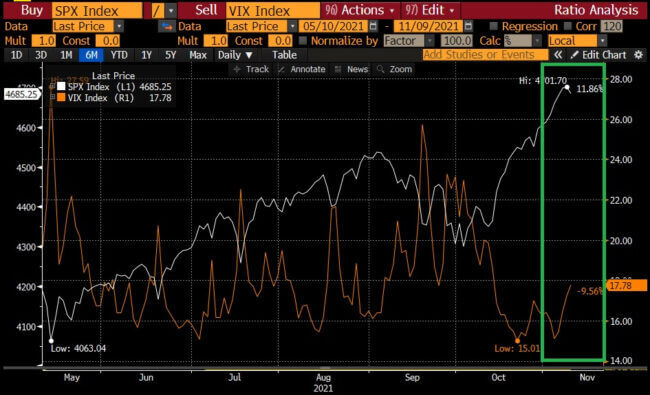The height and width of the screenshot is (395, 650).
Task: Click the Low: 4063.04 marker label
Action: (78, 349)
